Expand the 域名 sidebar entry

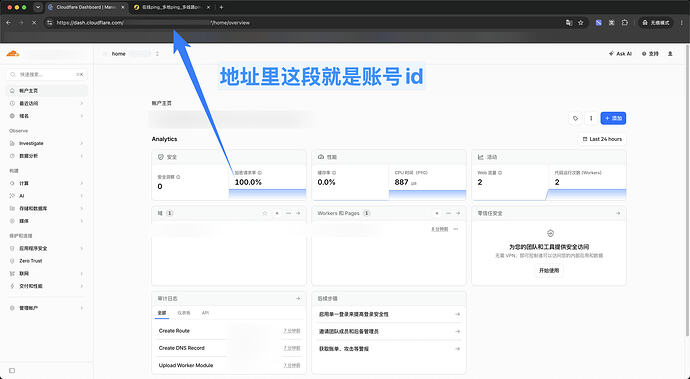tap(47, 116)
